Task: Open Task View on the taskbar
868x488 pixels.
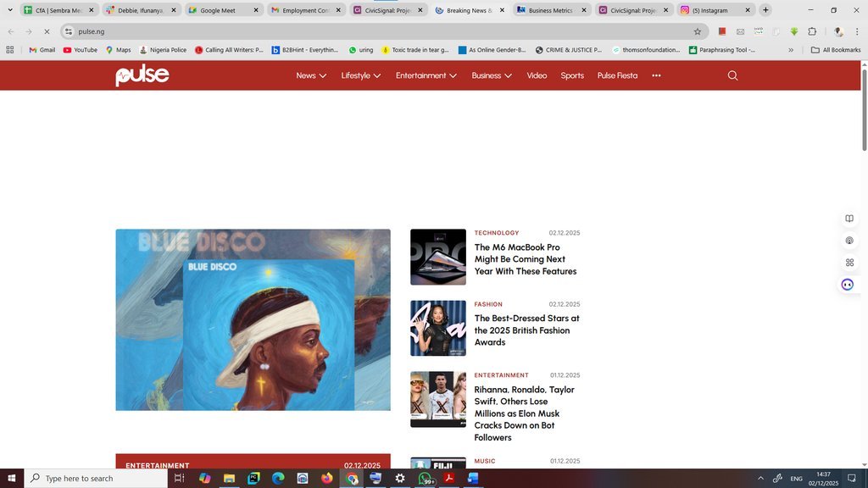Action: point(179,478)
